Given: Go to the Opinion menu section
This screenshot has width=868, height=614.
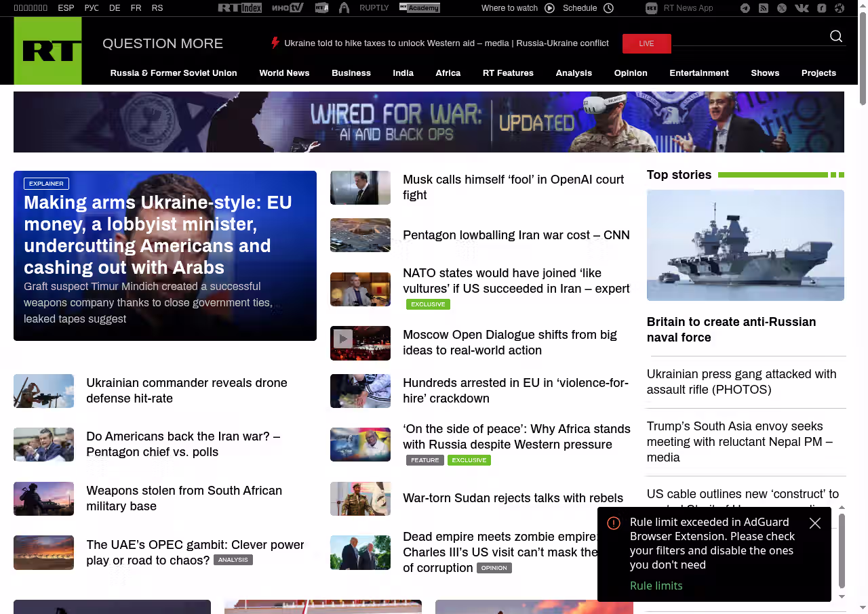Looking at the screenshot, I should [x=630, y=73].
